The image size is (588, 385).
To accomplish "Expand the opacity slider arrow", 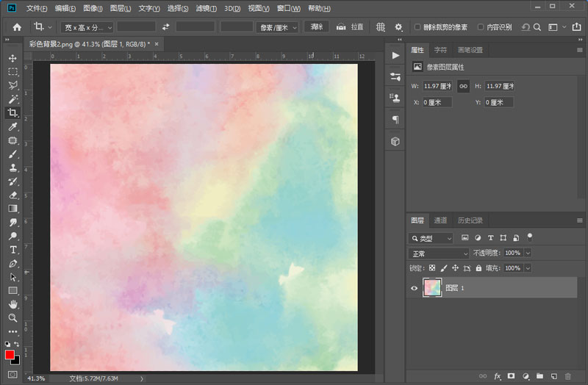I will (x=528, y=253).
